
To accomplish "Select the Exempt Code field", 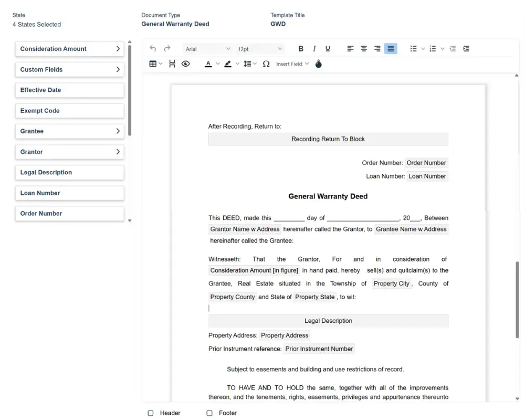I will (x=70, y=111).
